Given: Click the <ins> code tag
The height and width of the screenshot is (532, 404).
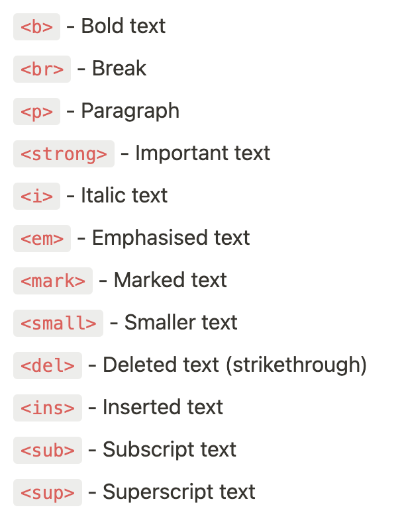Looking at the screenshot, I should [48, 408].
